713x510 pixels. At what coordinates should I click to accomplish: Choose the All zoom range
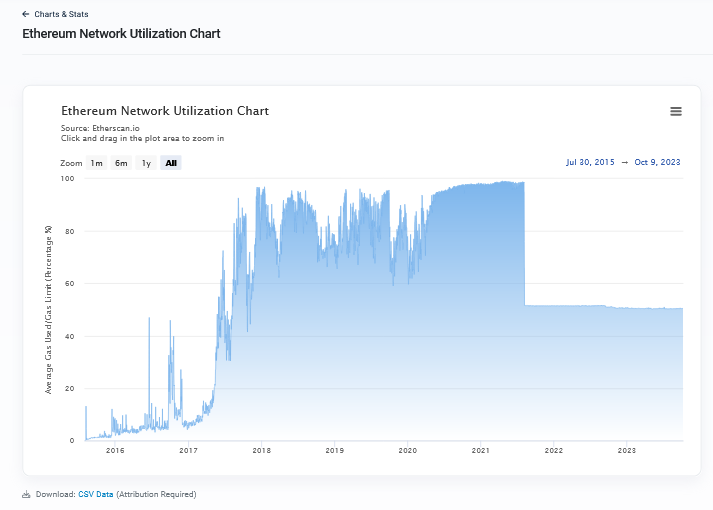click(171, 163)
